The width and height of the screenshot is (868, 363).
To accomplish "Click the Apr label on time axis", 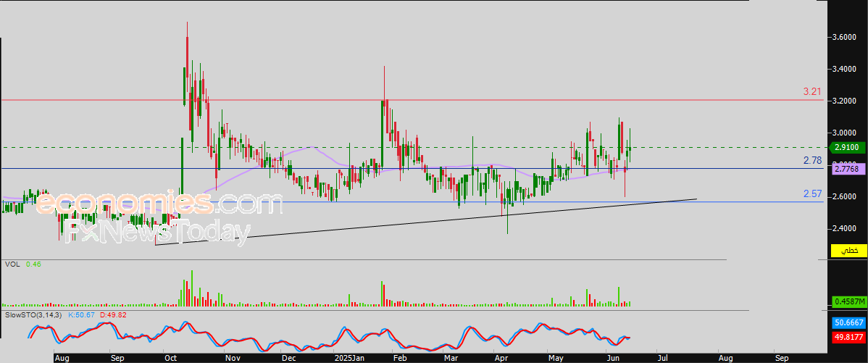I will 501,358.
